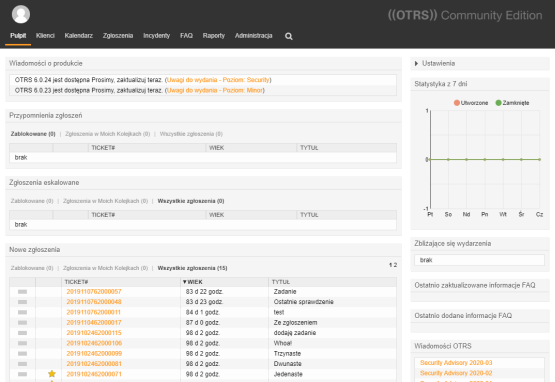Click the Nowe zgłoszenia widget header

point(34,250)
